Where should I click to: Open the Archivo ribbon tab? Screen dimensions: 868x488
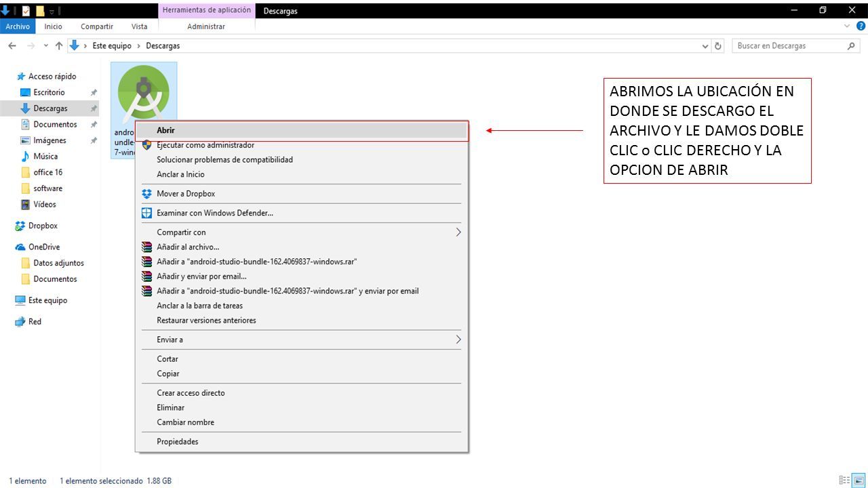click(18, 26)
